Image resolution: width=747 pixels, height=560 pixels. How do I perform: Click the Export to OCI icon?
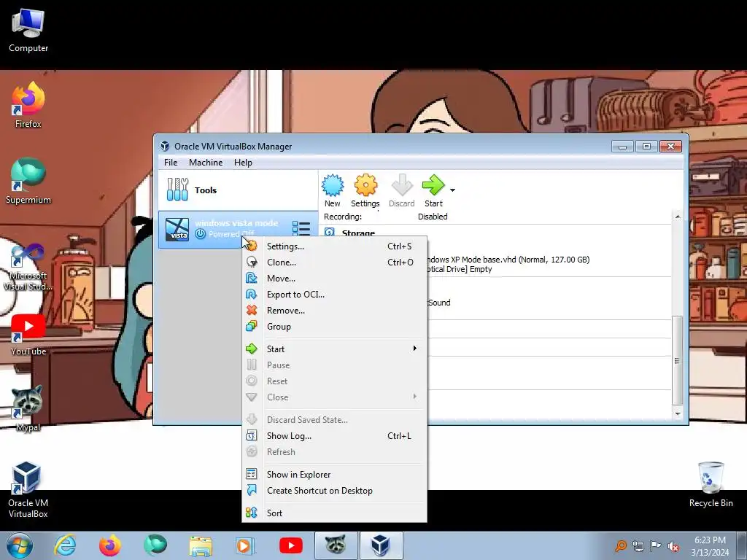tap(252, 295)
